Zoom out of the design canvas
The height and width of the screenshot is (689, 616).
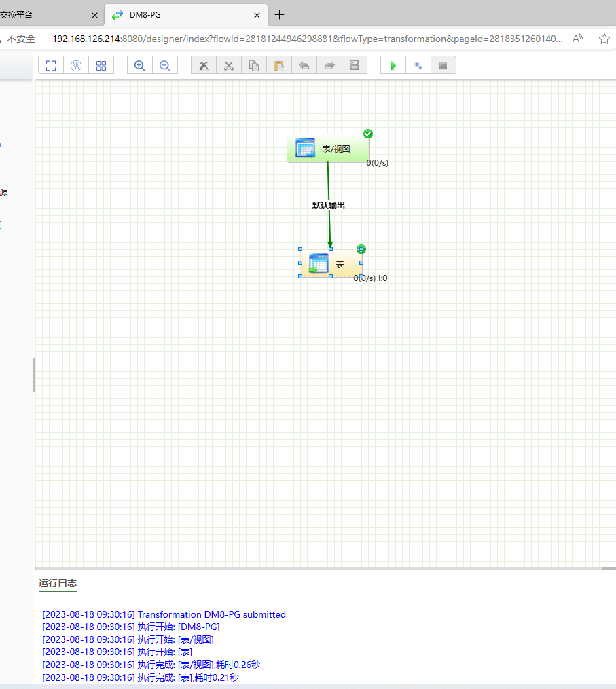click(x=164, y=65)
